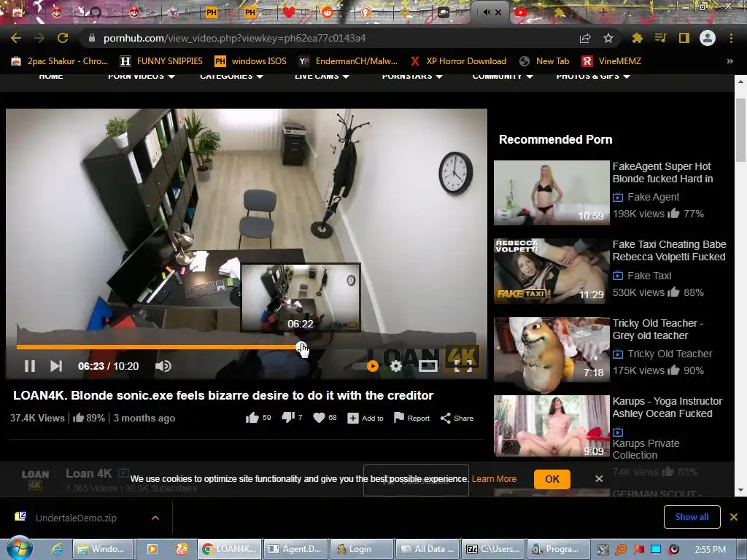Viewport: 747px width, 560px height.
Task: Pause the video playback
Action: (x=29, y=366)
